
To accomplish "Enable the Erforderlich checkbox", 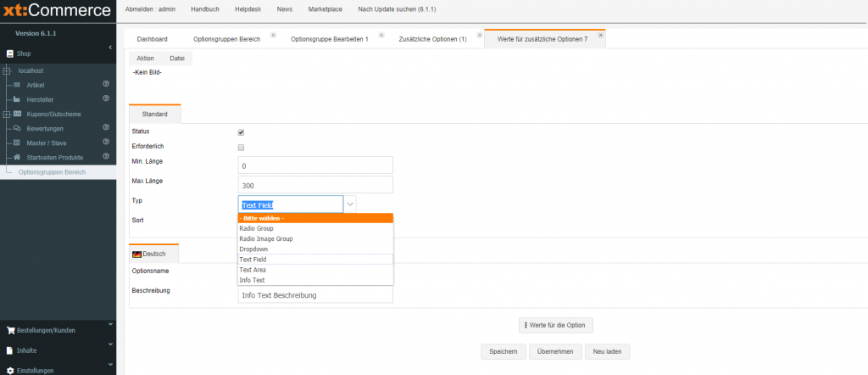I will [242, 148].
